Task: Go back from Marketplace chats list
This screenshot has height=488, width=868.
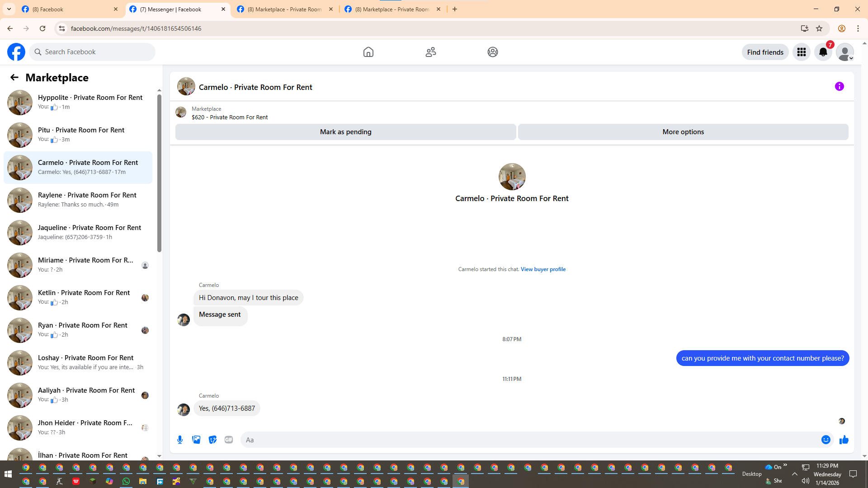Action: [x=14, y=78]
